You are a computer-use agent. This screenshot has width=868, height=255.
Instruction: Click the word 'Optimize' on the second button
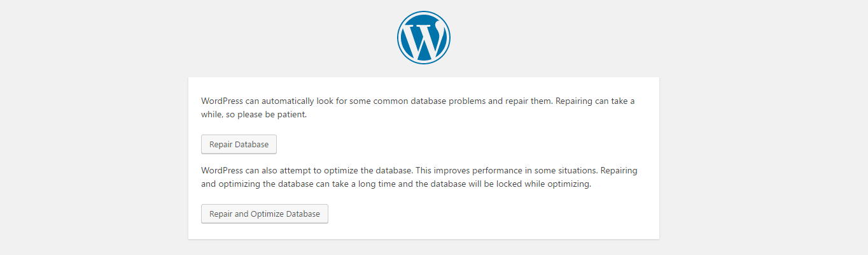point(267,214)
